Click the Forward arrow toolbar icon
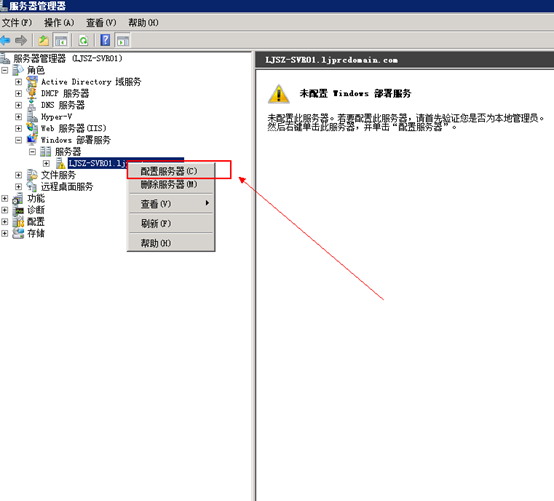Screen dimensions: 554x501 point(21,40)
